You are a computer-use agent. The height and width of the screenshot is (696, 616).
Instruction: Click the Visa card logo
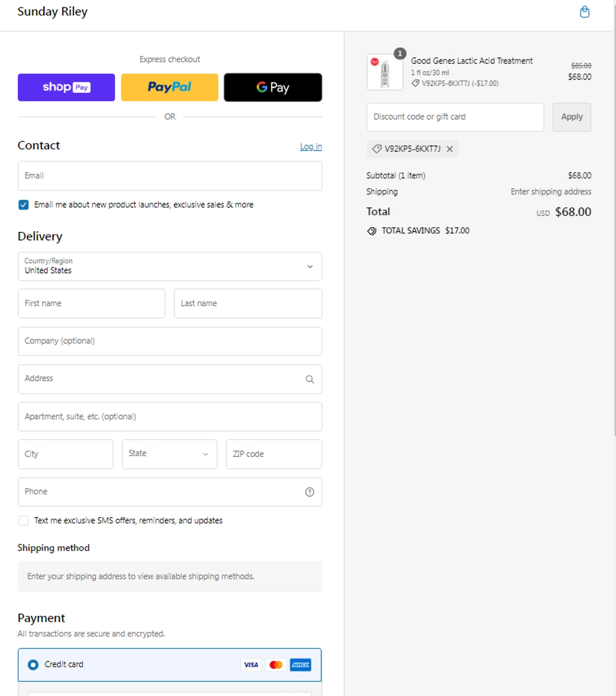point(251,665)
